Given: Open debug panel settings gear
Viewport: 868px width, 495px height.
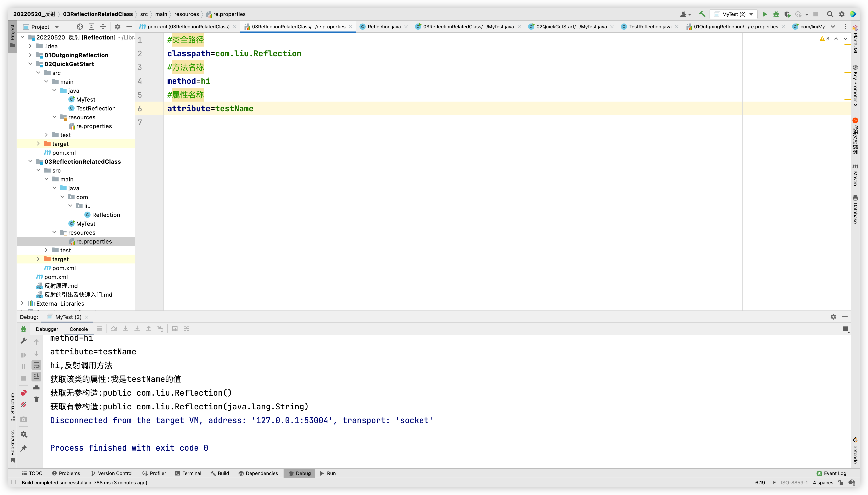Looking at the screenshot, I should (833, 316).
